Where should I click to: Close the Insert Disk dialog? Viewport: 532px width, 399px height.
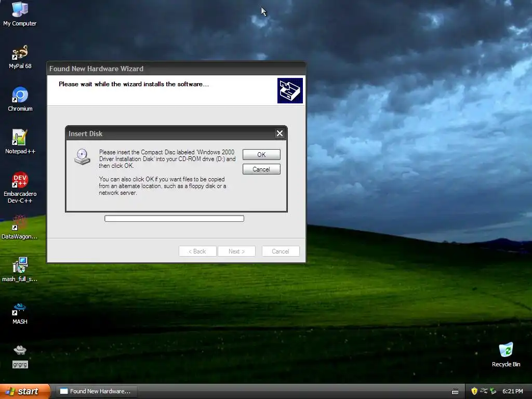pyautogui.click(x=280, y=134)
